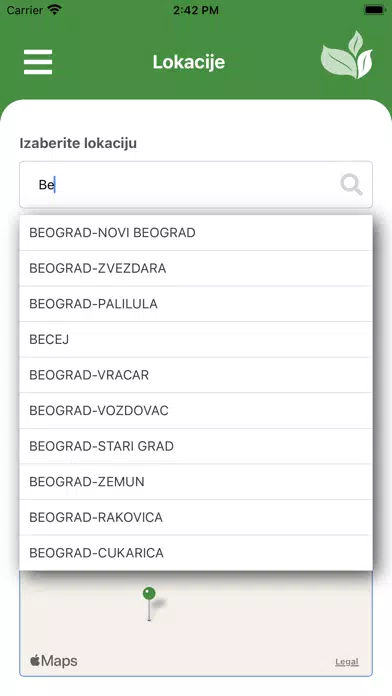Tap the green leaf logo
This screenshot has height=696, width=392.
tap(347, 55)
